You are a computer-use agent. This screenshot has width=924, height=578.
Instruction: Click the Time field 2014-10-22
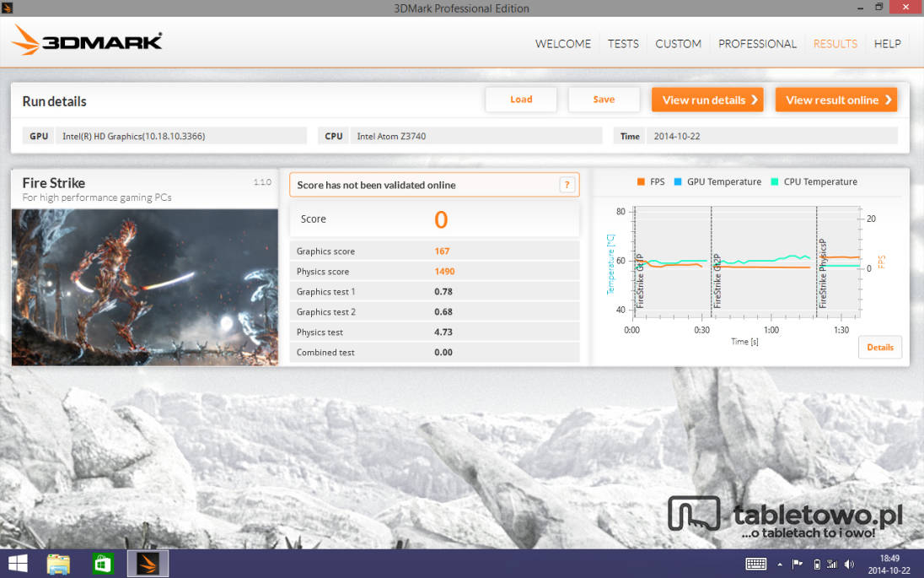click(x=772, y=136)
